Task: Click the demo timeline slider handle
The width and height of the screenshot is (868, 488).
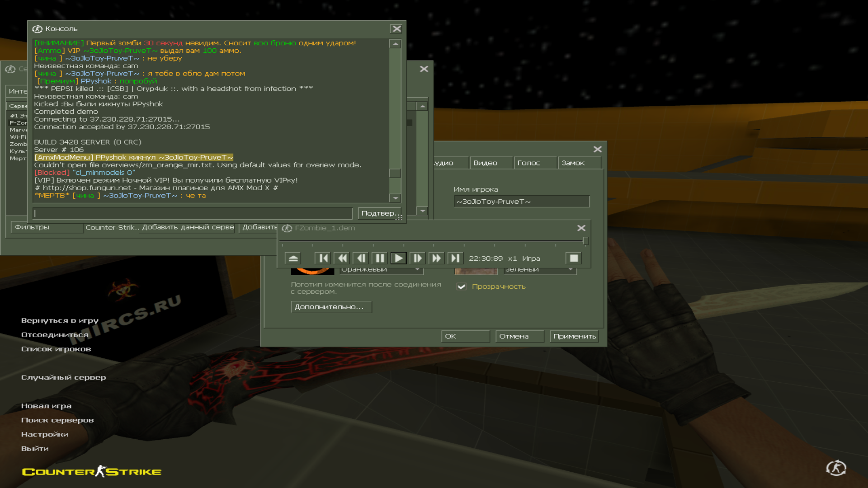Action: pos(585,240)
